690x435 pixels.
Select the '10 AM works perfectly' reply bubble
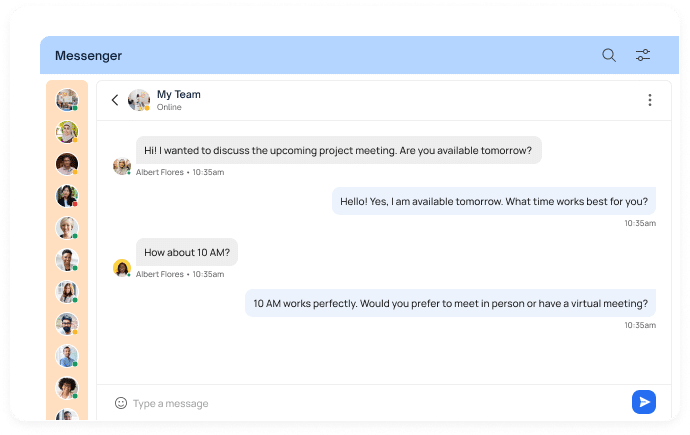click(x=451, y=303)
